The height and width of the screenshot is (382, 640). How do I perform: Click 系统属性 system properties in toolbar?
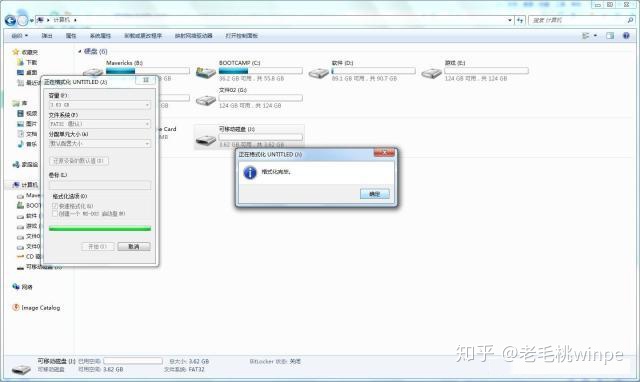(x=100, y=36)
